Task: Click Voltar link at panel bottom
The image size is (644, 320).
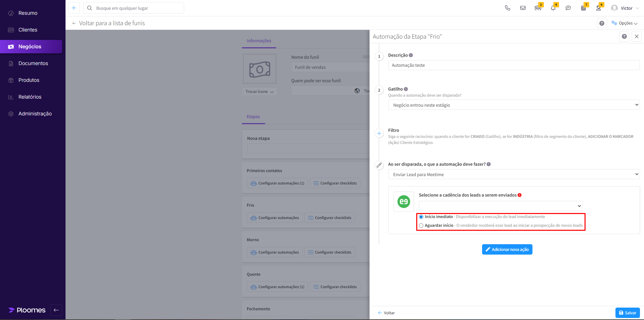Action: click(x=386, y=313)
